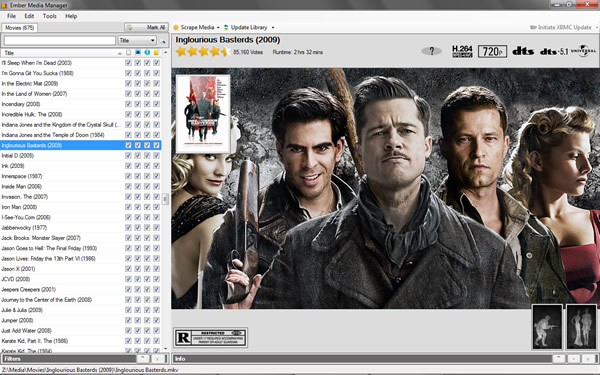This screenshot has height=375, width=600.
Task: Toggle last checkbox for In the Electric Mist
Action: [x=156, y=83]
